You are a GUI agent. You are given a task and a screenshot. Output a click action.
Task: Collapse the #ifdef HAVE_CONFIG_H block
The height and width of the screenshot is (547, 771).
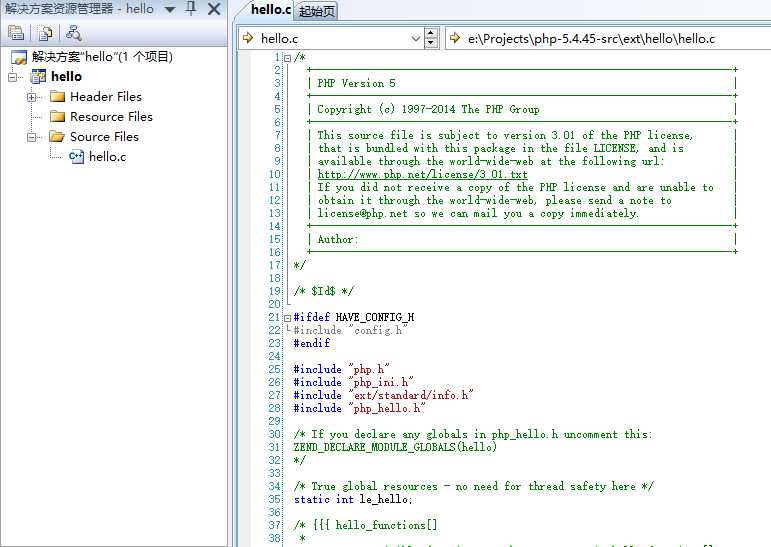288,318
